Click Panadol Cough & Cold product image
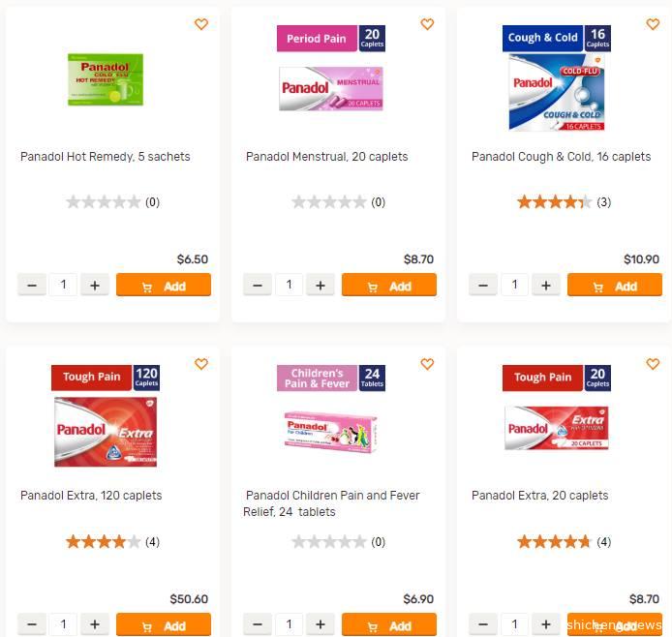 557,91
